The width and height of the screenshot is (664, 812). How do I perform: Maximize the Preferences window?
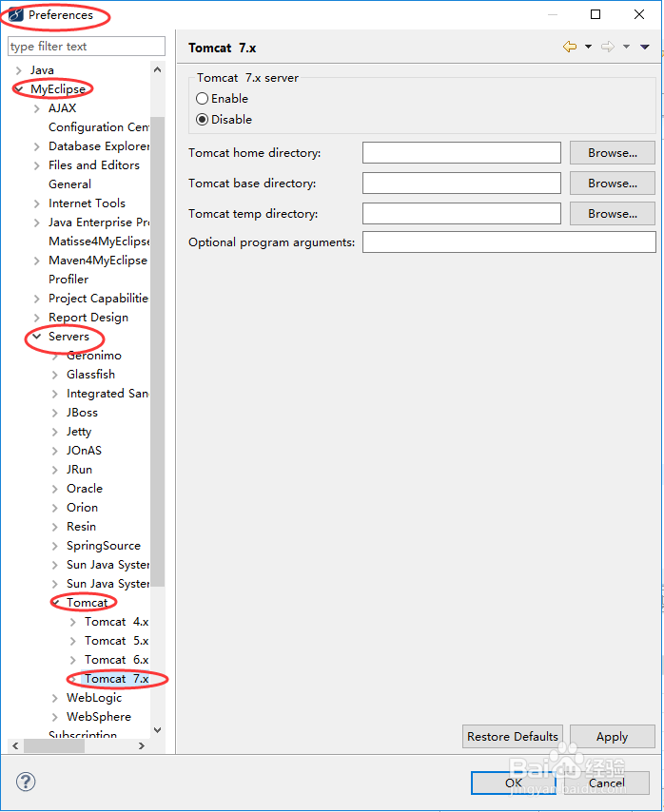596,14
